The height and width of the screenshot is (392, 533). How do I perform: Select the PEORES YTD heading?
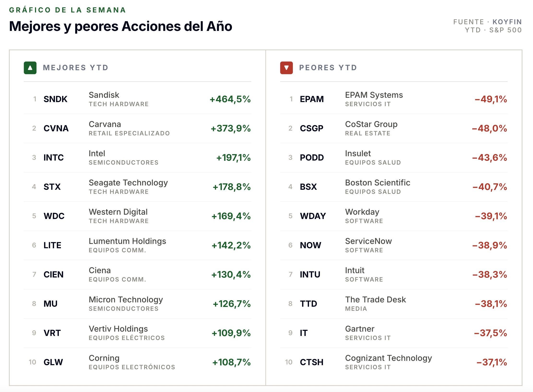pyautogui.click(x=328, y=68)
